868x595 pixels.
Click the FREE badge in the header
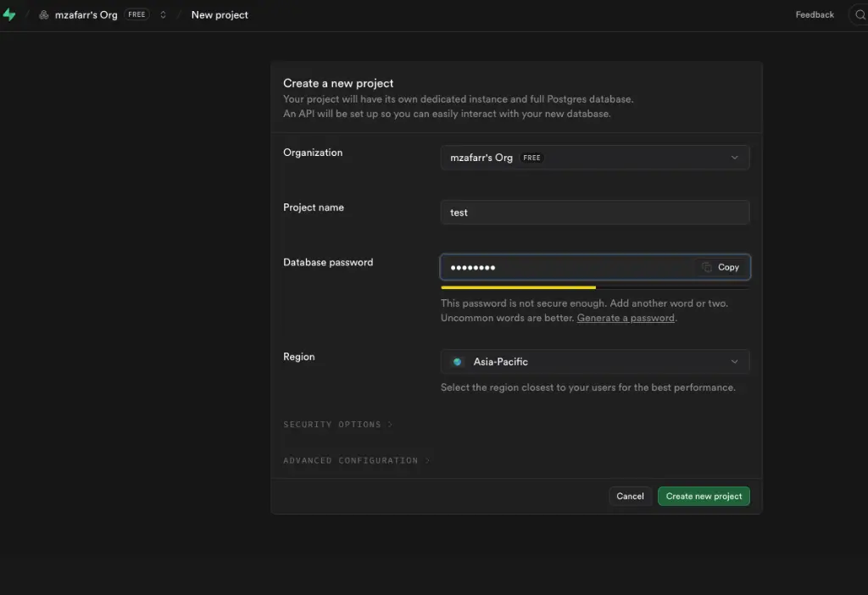[x=136, y=15]
